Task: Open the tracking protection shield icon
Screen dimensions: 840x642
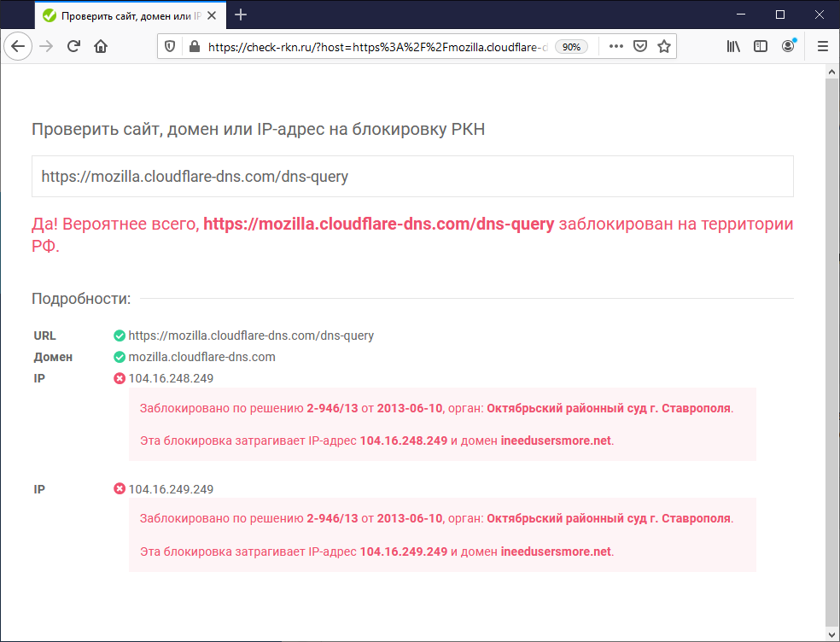Action: coord(170,47)
